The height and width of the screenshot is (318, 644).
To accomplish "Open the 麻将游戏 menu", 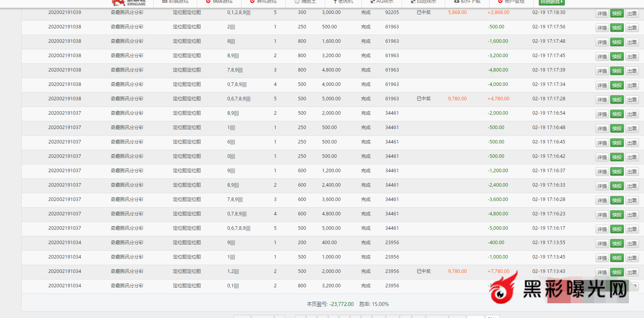I will [x=263, y=2].
